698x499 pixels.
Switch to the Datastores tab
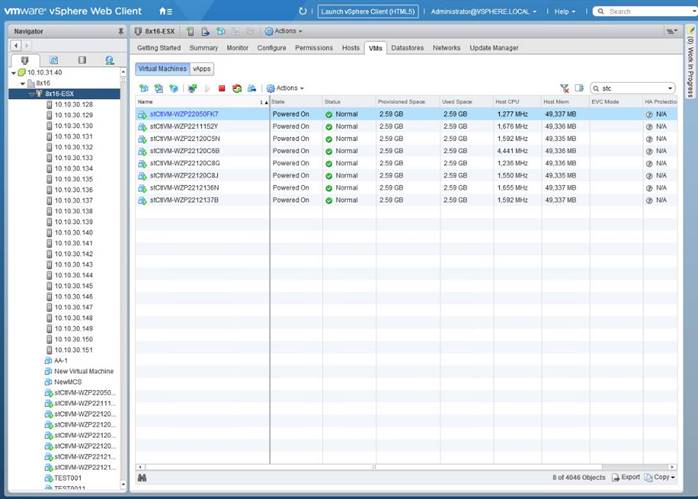coord(407,48)
